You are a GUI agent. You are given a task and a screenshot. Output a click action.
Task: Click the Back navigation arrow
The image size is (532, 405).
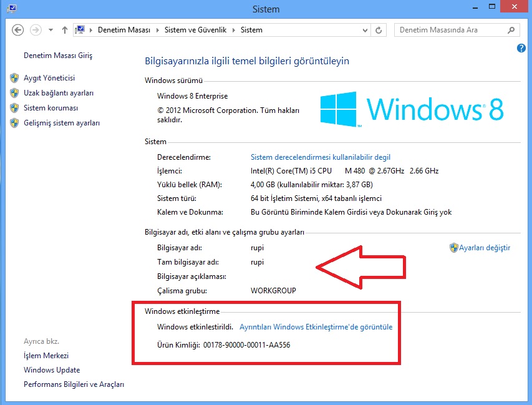[x=17, y=30]
